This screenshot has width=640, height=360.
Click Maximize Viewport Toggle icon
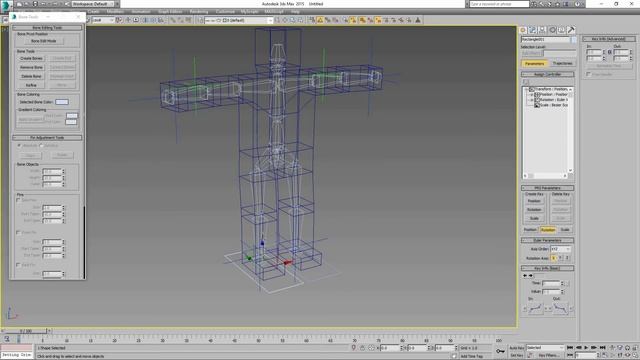[635, 356]
